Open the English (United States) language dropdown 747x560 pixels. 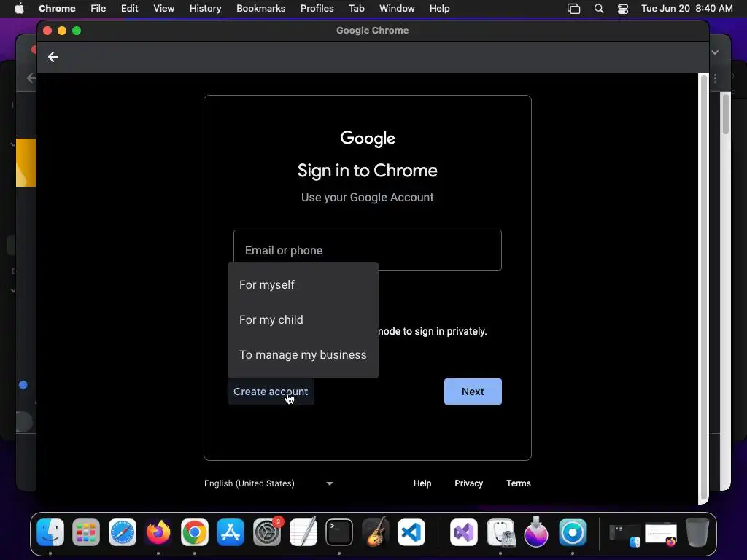click(268, 483)
